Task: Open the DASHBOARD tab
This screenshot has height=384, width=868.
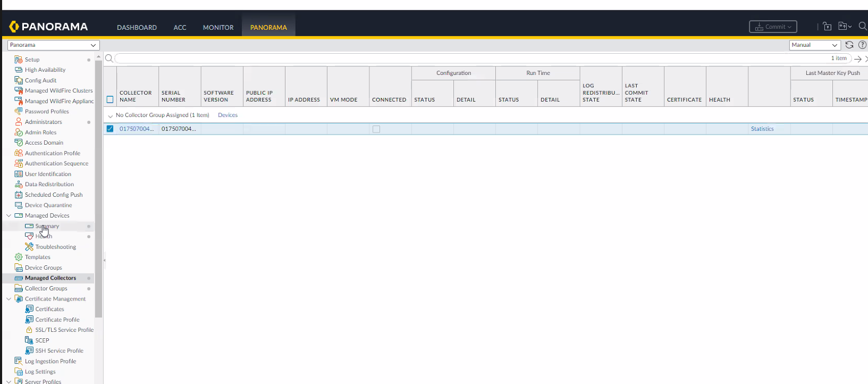Action: [137, 27]
